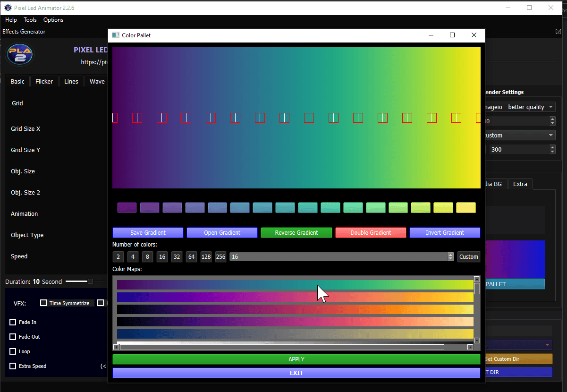Switch to the Wave tab
Image resolution: width=567 pixels, height=392 pixels.
96,81
